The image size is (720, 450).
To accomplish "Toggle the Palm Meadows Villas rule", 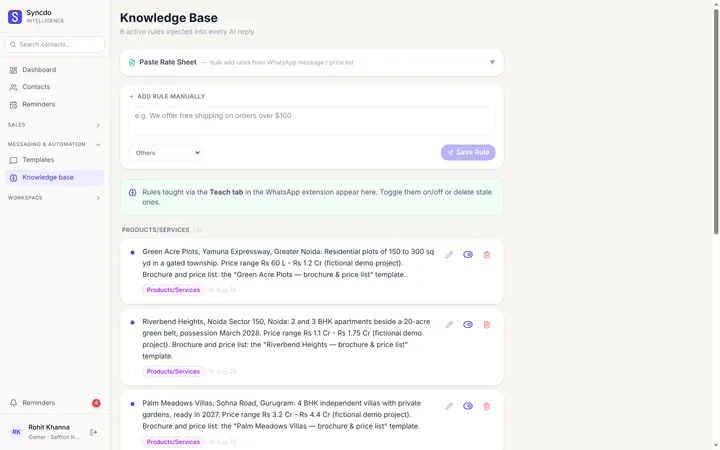I will [x=467, y=406].
